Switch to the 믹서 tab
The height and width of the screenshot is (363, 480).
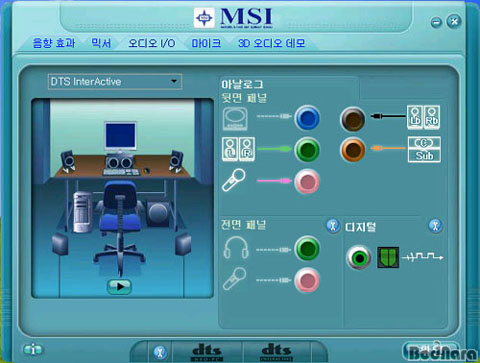point(101,43)
